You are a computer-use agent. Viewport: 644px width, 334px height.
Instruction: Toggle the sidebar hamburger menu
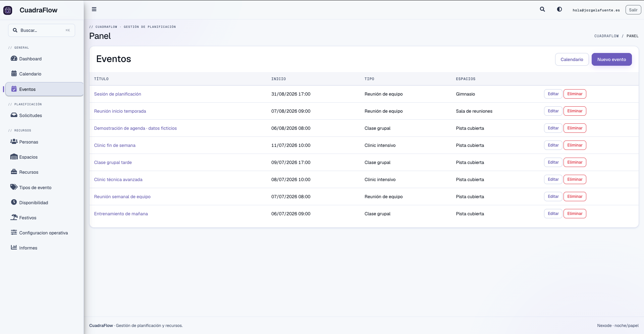click(94, 9)
